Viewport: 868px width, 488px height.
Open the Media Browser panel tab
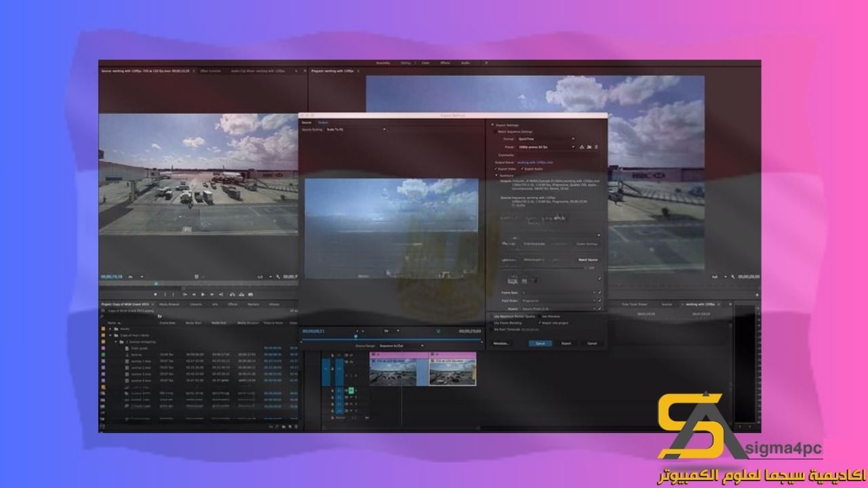point(170,304)
